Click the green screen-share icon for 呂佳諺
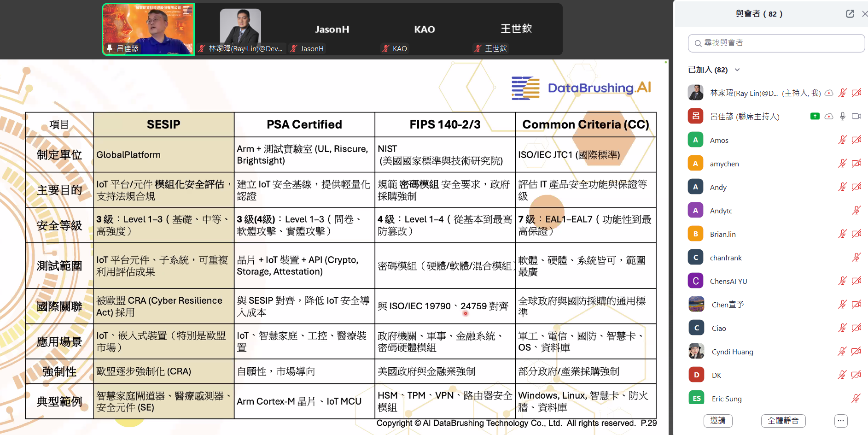The image size is (868, 435). click(x=815, y=116)
